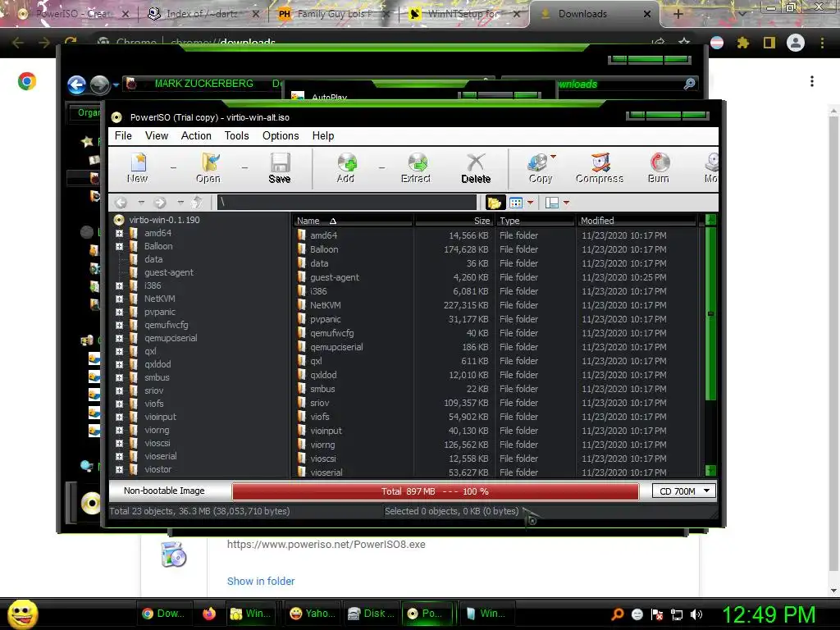Open the Help menu
Image resolution: width=840 pixels, height=630 pixels.
tap(323, 136)
